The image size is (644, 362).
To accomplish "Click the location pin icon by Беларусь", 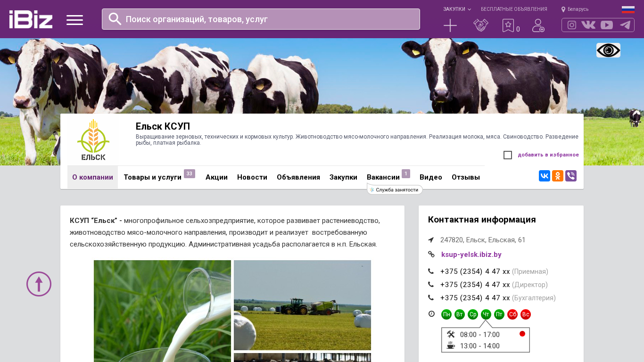I will pos(563,9).
